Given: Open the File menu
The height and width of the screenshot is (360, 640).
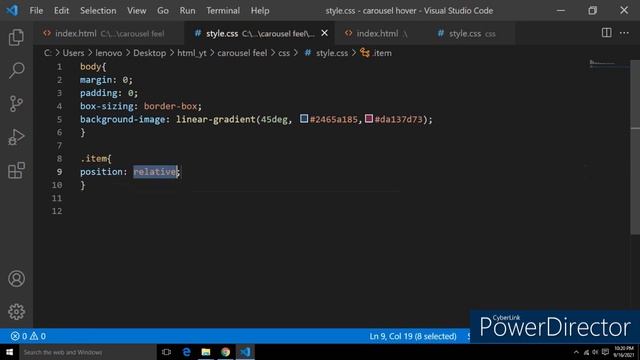Looking at the screenshot, I should pos(36,11).
